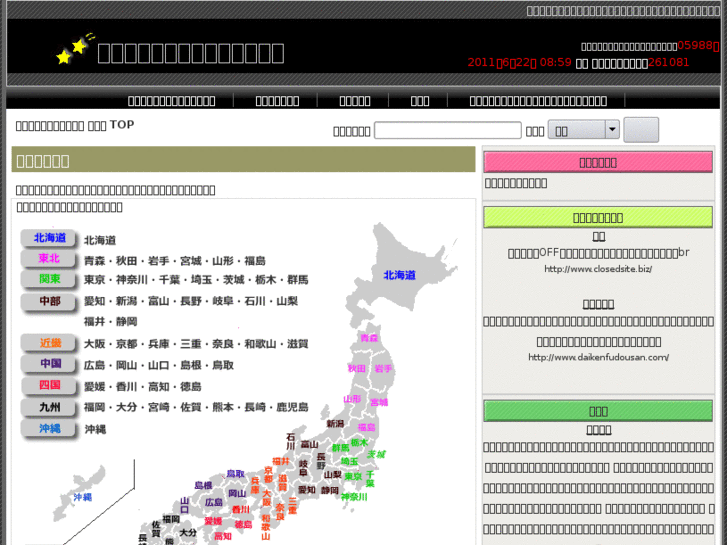Select the green 関東 region button
Image resolution: width=727 pixels, height=545 pixels.
[49, 279]
